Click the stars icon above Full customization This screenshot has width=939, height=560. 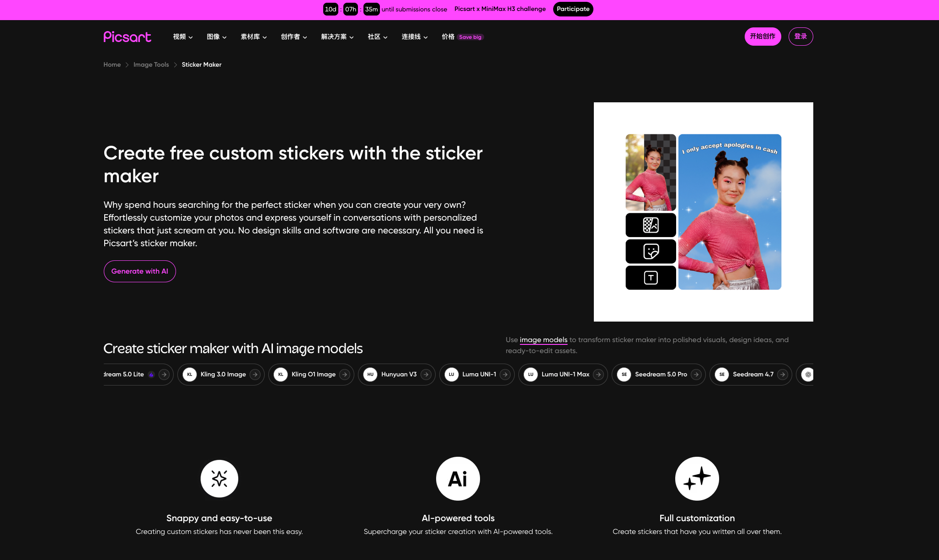click(697, 479)
